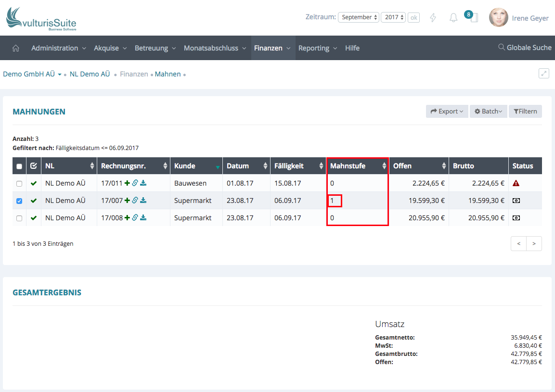The height and width of the screenshot is (392, 555).
Task: Toggle the select-all checkbox in table header
Action: click(19, 166)
